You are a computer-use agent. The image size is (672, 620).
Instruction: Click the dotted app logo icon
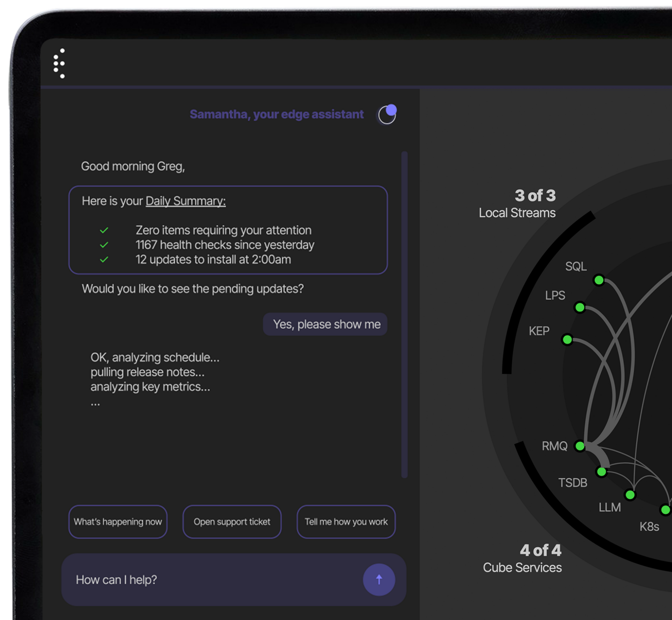(x=59, y=63)
